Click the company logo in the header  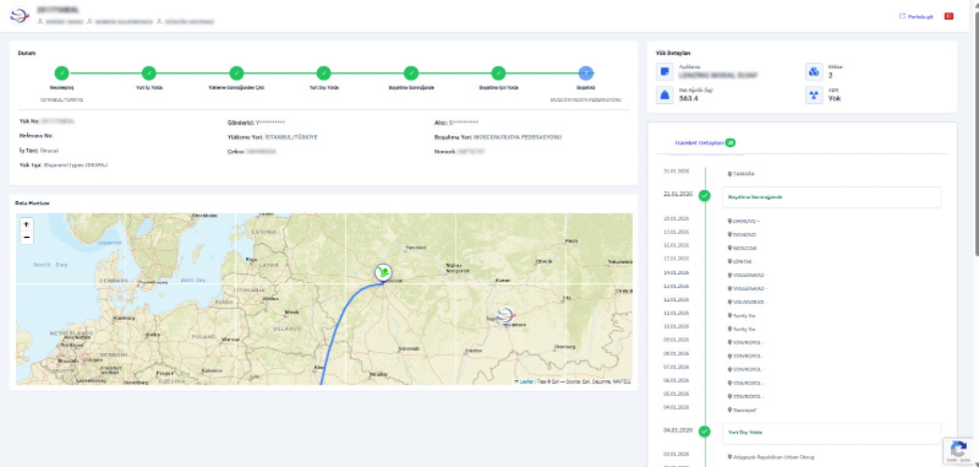(x=18, y=15)
